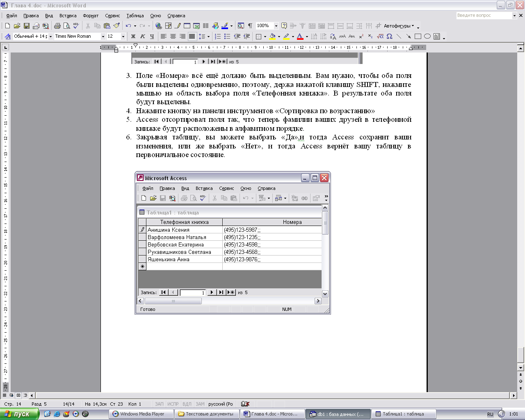Expand font color dropdown arrow

click(x=307, y=37)
